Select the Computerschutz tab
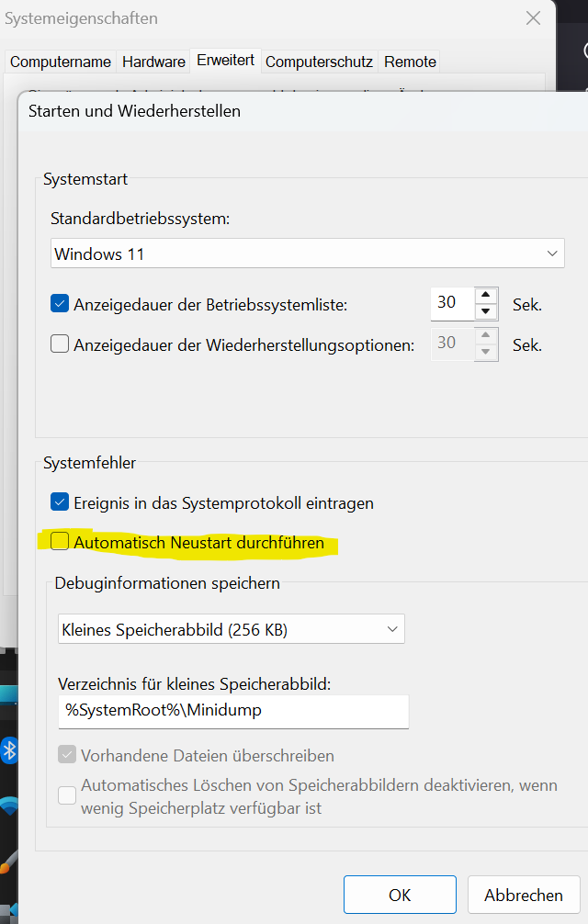This screenshot has width=588, height=924. [319, 62]
